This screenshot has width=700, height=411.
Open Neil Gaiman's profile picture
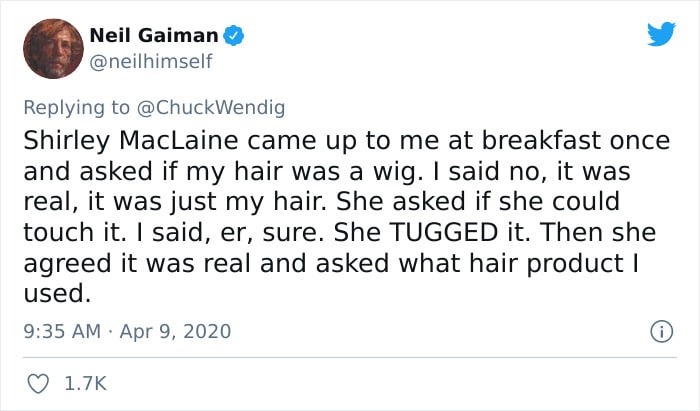tap(53, 49)
